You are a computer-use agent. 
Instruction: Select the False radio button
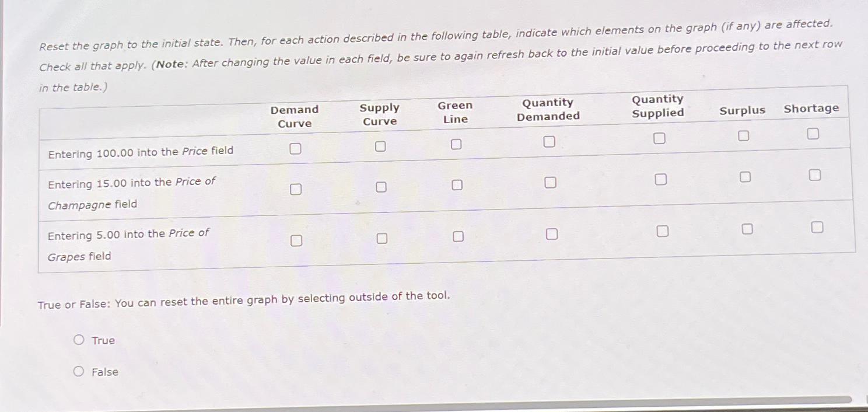pyautogui.click(x=79, y=371)
